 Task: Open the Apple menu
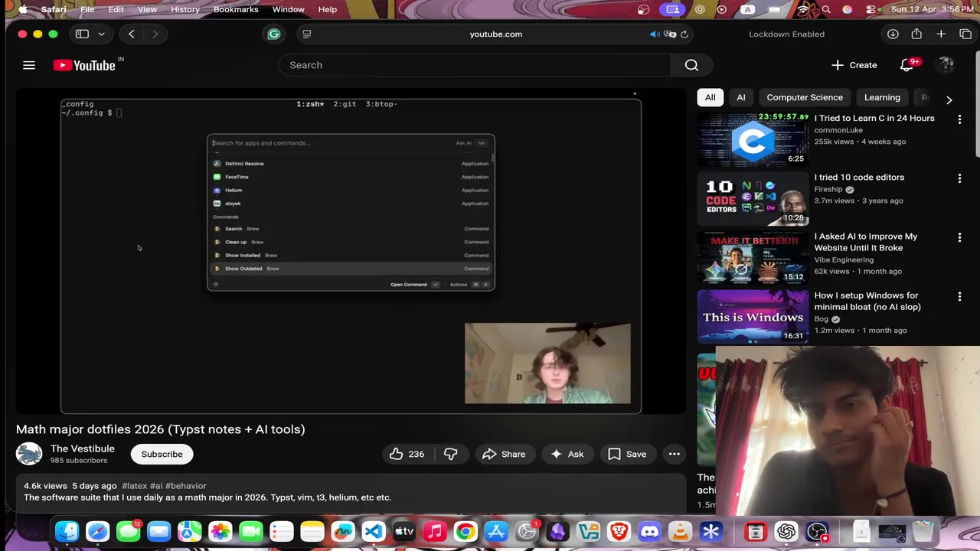[23, 9]
